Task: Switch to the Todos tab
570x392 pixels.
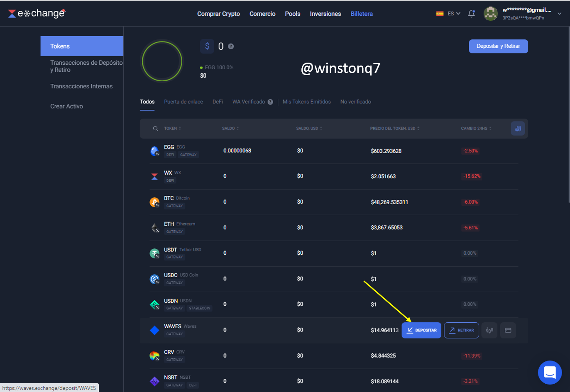Action: tap(147, 102)
